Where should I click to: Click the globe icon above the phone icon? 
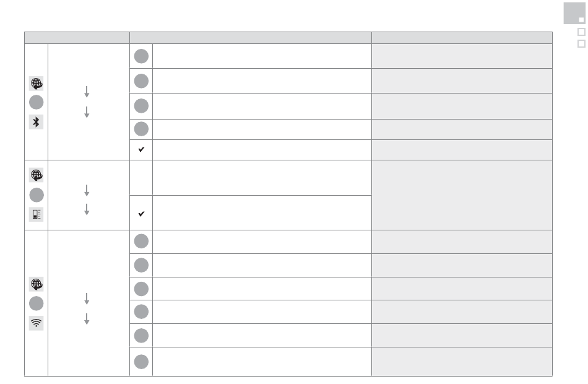(37, 175)
